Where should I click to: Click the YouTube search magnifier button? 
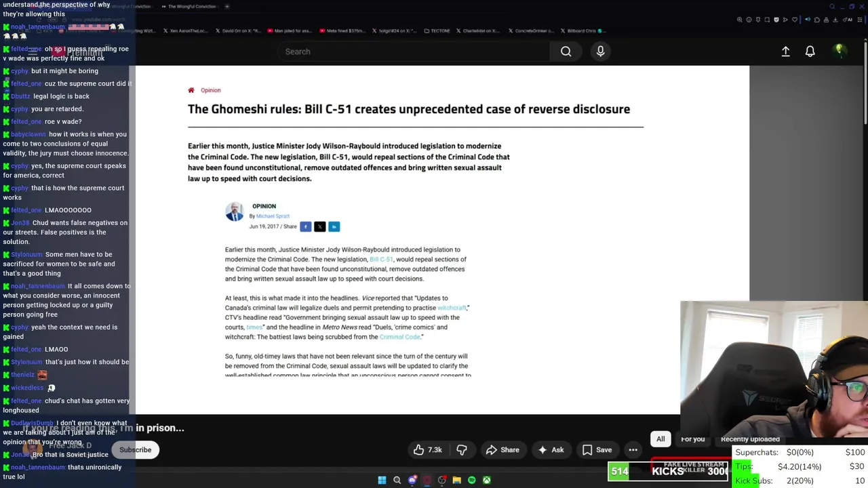pyautogui.click(x=566, y=52)
